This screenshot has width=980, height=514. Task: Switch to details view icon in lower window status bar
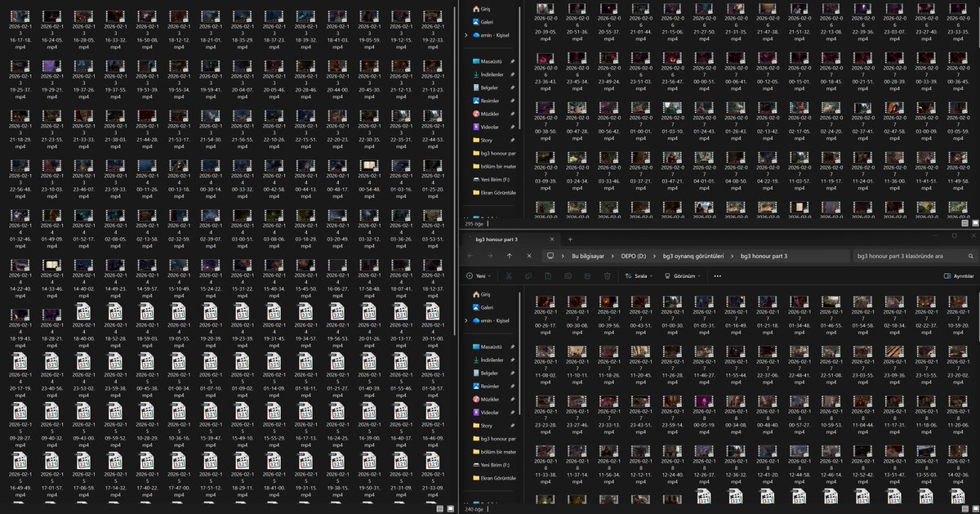[964, 508]
